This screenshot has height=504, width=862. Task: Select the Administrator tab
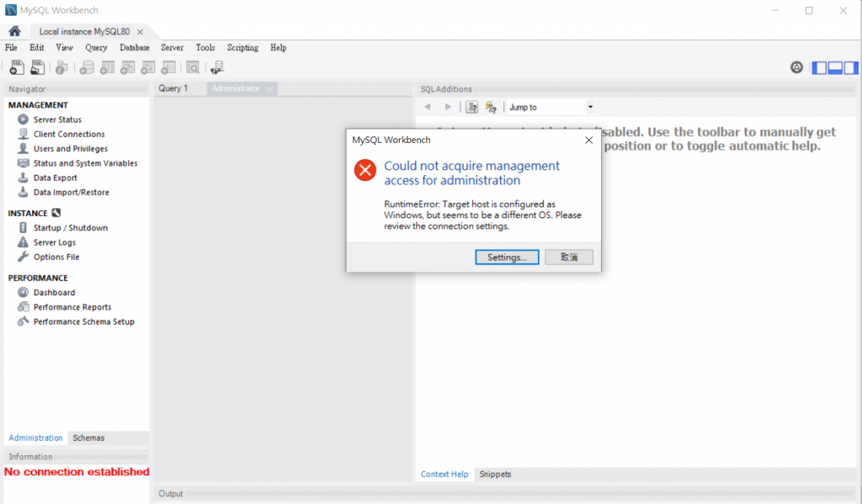click(236, 88)
